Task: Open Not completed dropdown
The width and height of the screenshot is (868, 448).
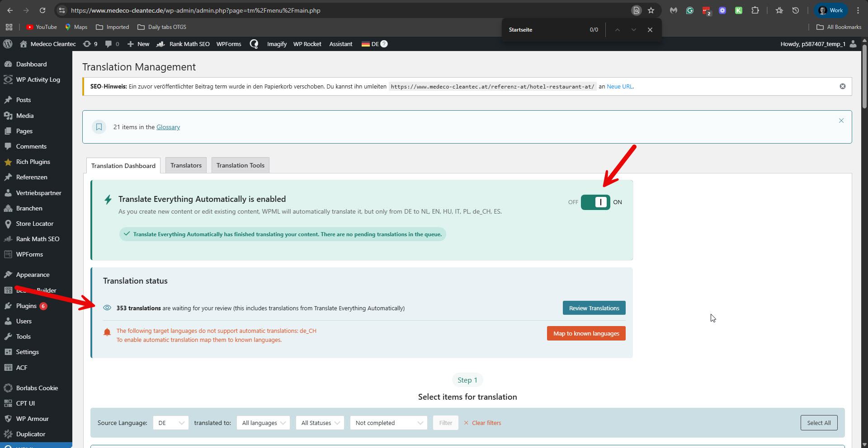Action: tap(389, 423)
